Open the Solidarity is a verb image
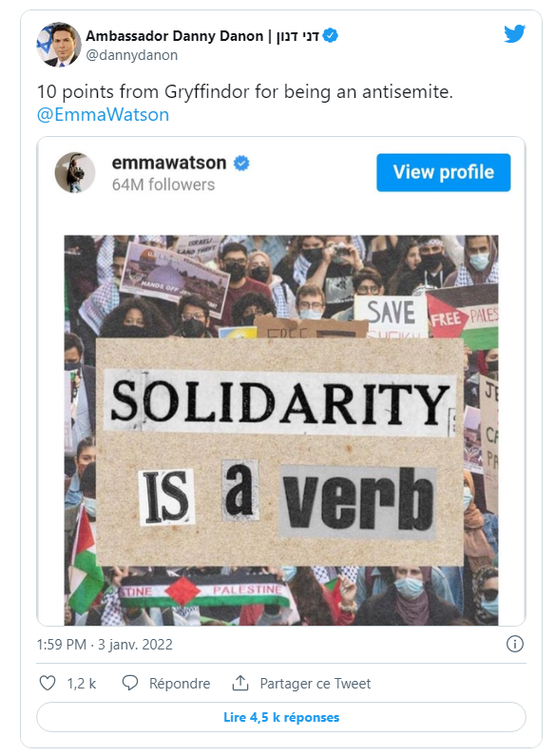 281,430
